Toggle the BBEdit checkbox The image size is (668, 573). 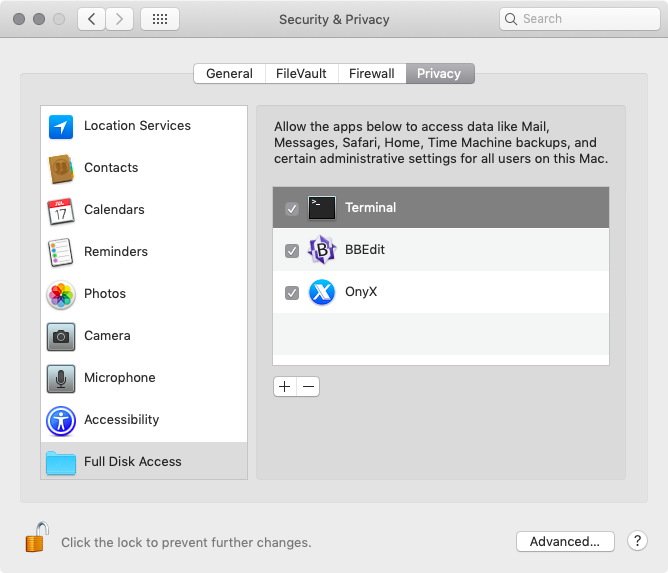click(292, 251)
